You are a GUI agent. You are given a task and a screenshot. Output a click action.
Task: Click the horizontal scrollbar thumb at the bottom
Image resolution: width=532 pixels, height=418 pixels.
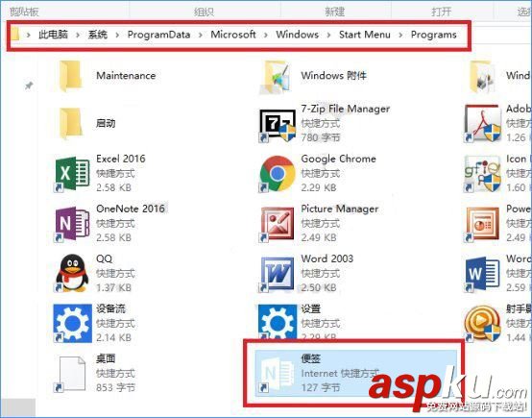point(17,407)
